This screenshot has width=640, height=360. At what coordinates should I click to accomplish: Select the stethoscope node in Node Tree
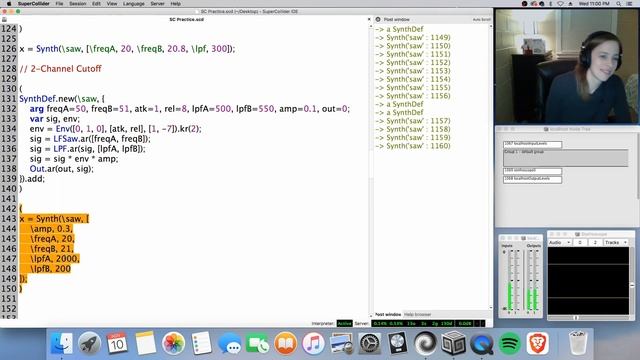(532, 171)
